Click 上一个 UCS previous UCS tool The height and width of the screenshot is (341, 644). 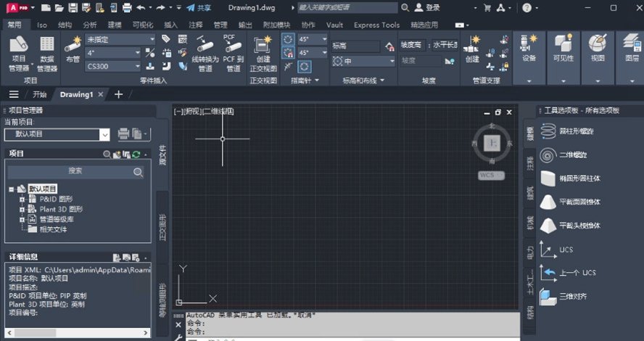coord(568,273)
